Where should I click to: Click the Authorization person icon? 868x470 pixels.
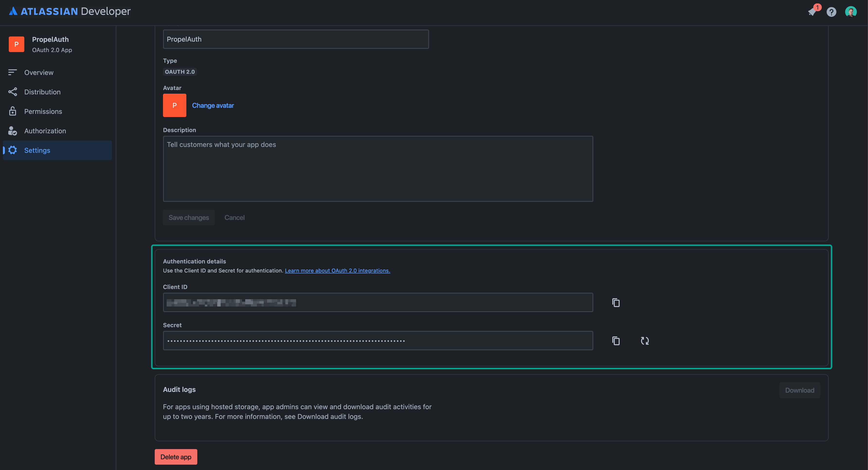tap(12, 131)
